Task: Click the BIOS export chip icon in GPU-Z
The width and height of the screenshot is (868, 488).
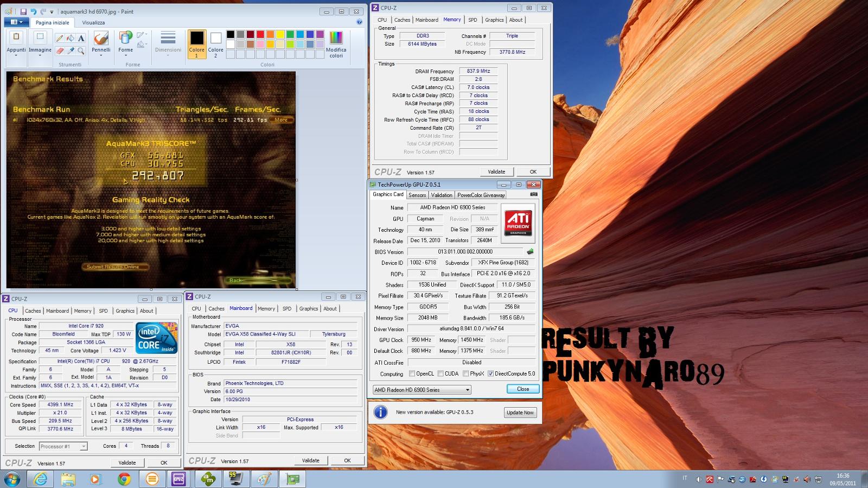Action: point(530,251)
